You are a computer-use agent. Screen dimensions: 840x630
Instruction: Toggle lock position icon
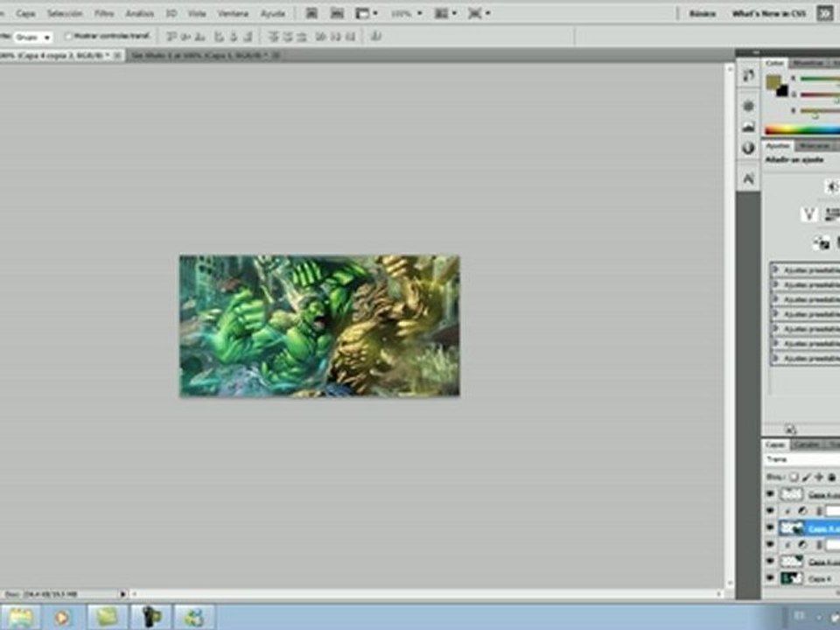[x=819, y=477]
